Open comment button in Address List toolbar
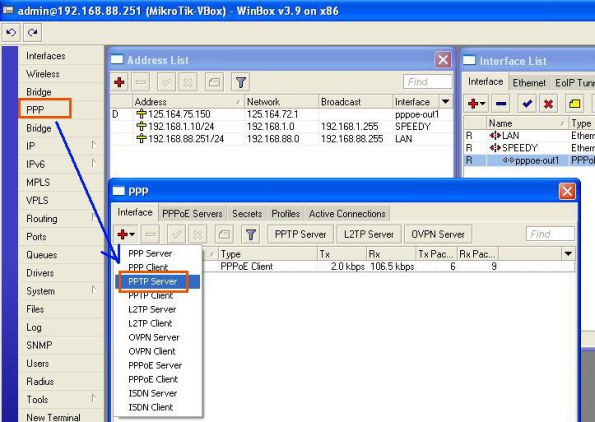 214,82
